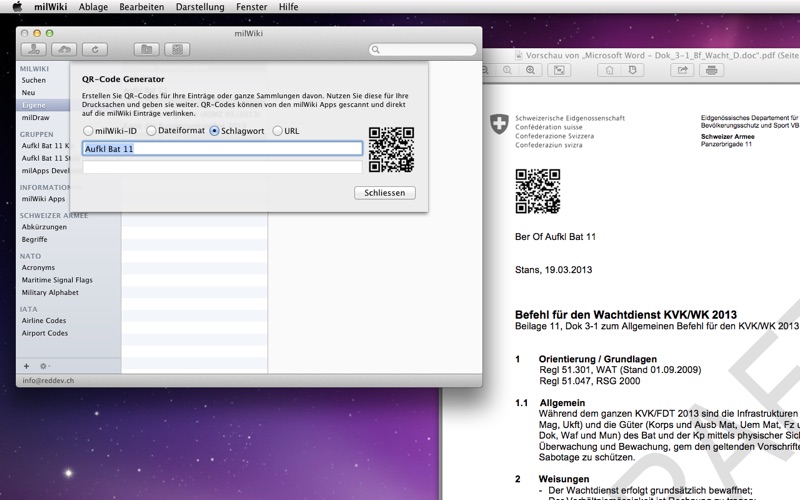Select Maritime Signal Flags
This screenshot has width=800, height=500.
click(x=57, y=280)
